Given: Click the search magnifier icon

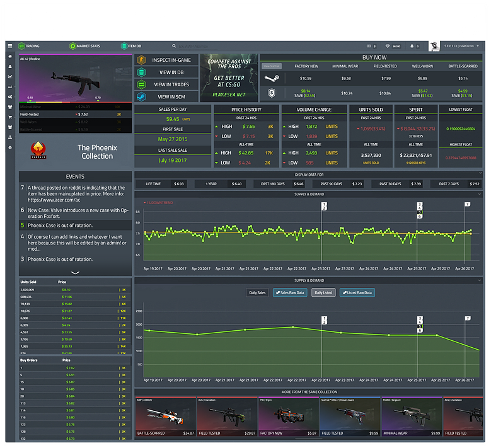Looking at the screenshot, I should coord(174,46).
